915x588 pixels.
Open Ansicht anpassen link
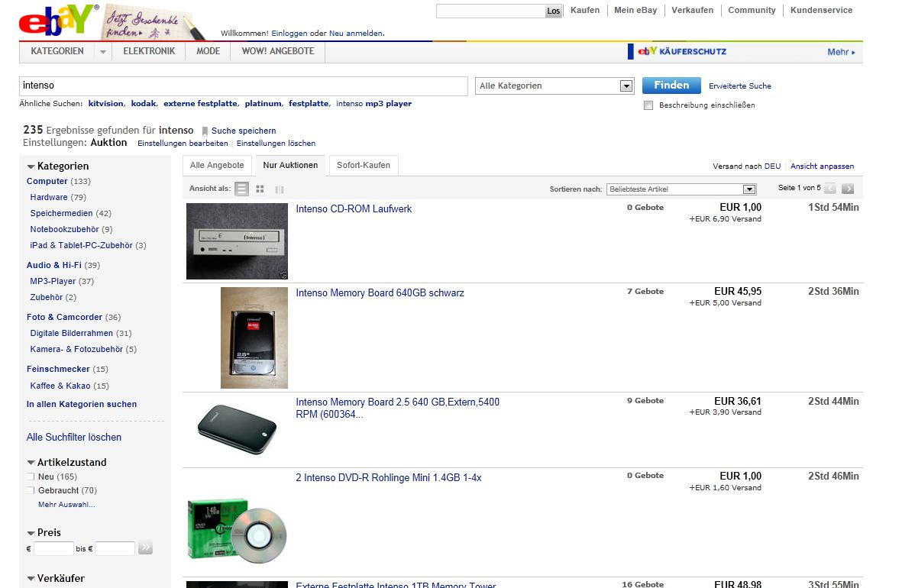point(823,166)
